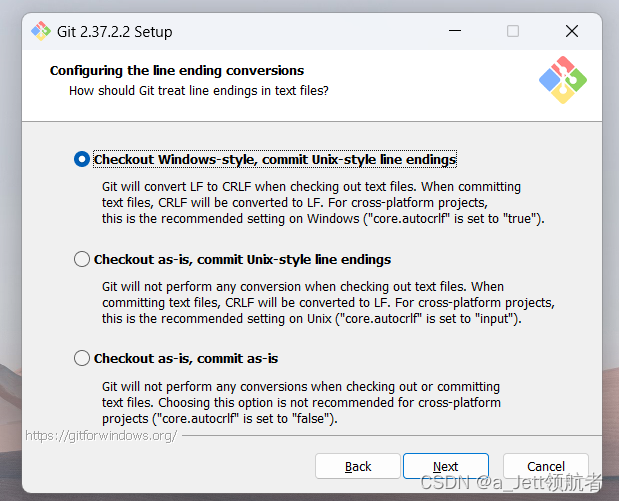Click the Git icon in title bar
This screenshot has width=619, height=501.
41,31
